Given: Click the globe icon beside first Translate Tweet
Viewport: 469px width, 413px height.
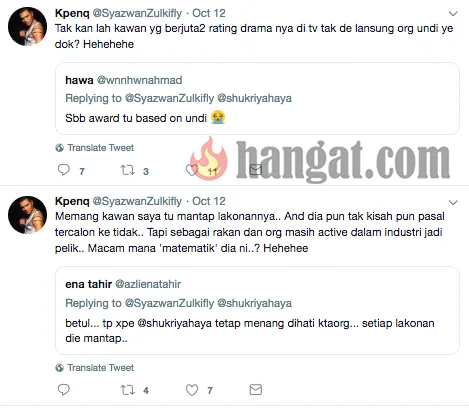Looking at the screenshot, I should [x=60, y=148].
